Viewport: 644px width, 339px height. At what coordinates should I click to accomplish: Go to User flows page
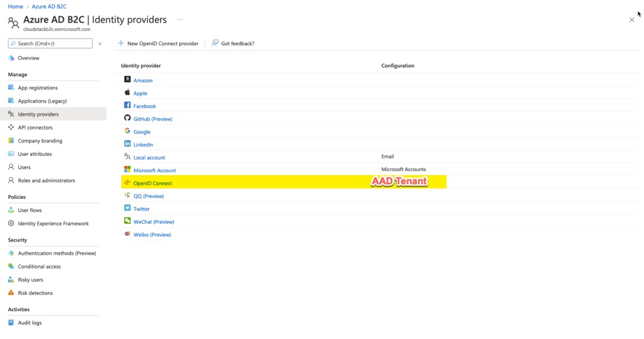(30, 210)
